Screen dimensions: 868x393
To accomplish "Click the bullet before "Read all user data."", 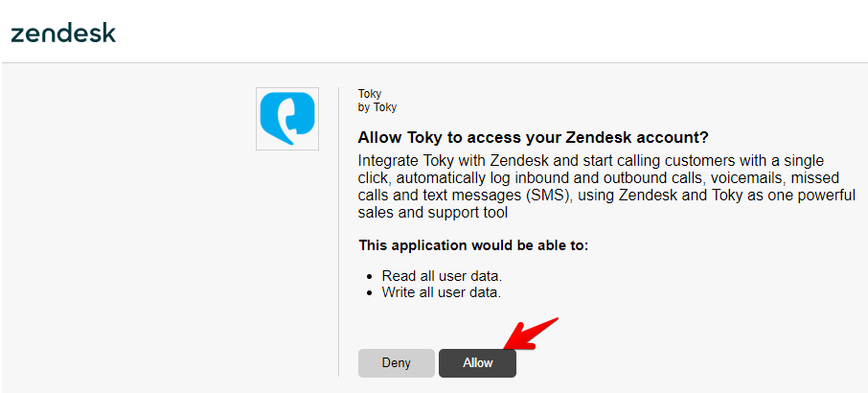I will coord(369,276).
